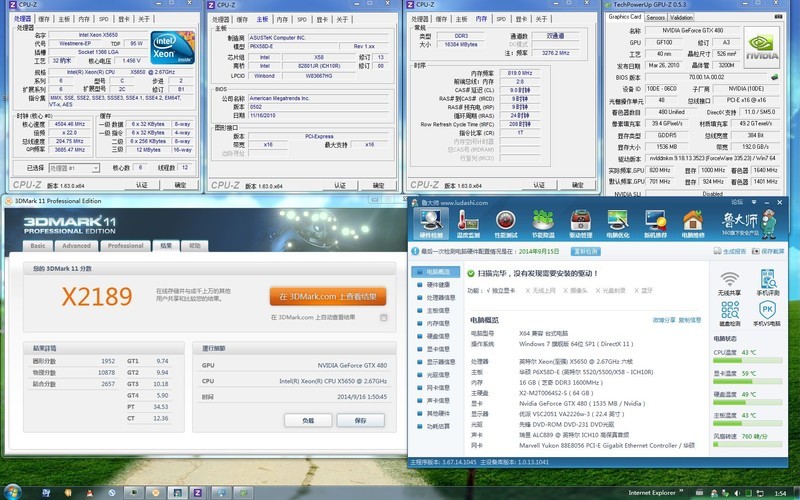Select 内存信息 in Ludashi sidebar
The image size is (800, 500).
(x=436, y=323)
